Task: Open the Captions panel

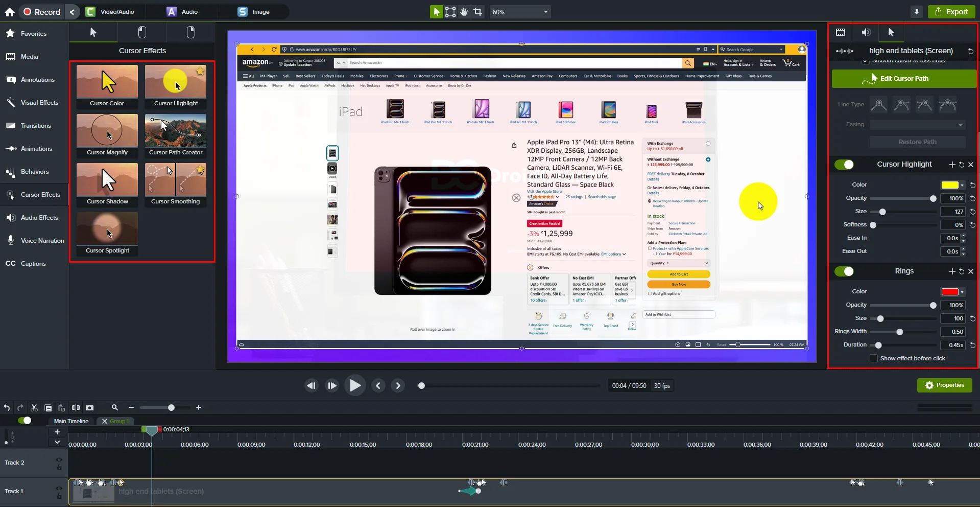Action: coord(33,264)
